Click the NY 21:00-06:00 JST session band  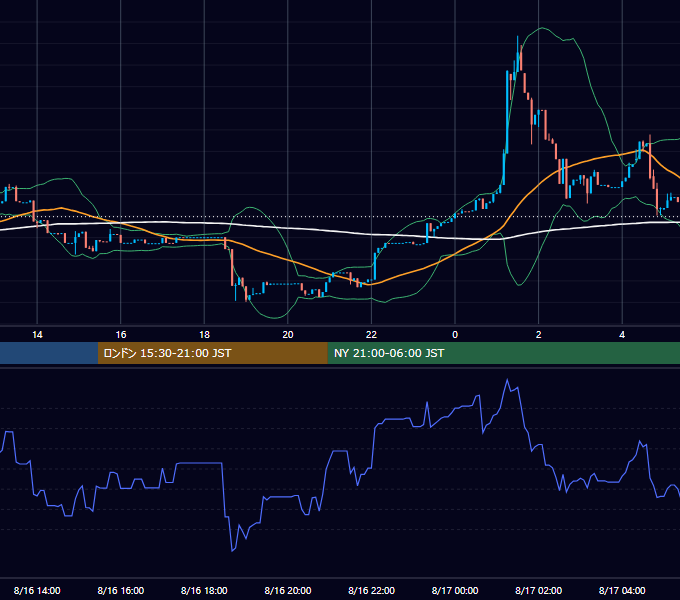(x=503, y=353)
